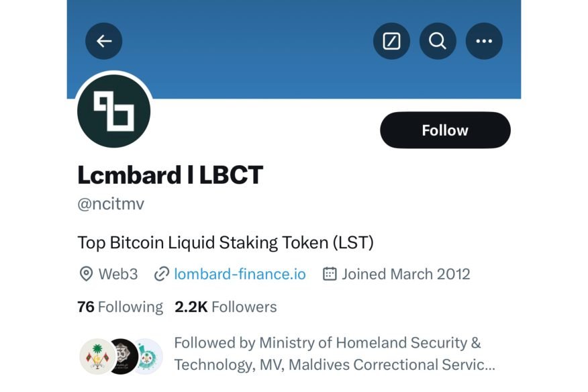Open the lombard-finance.io website link
Viewport: 588px width, 392px height.
(x=240, y=274)
